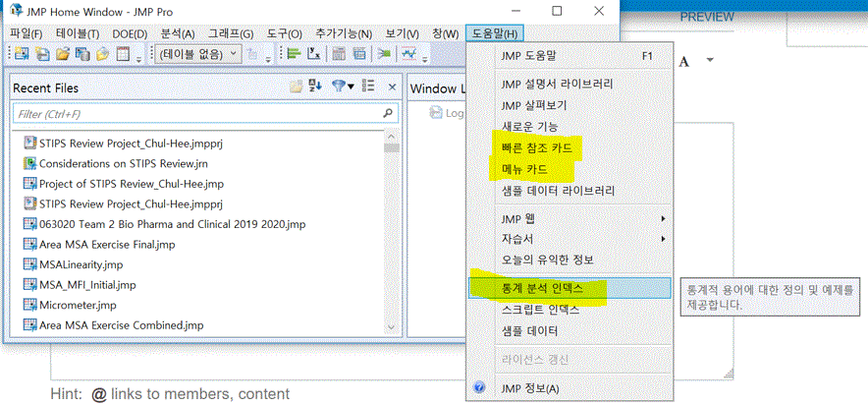Click the New Script toolbar icon
The height and width of the screenshot is (405, 868).
coord(42,54)
